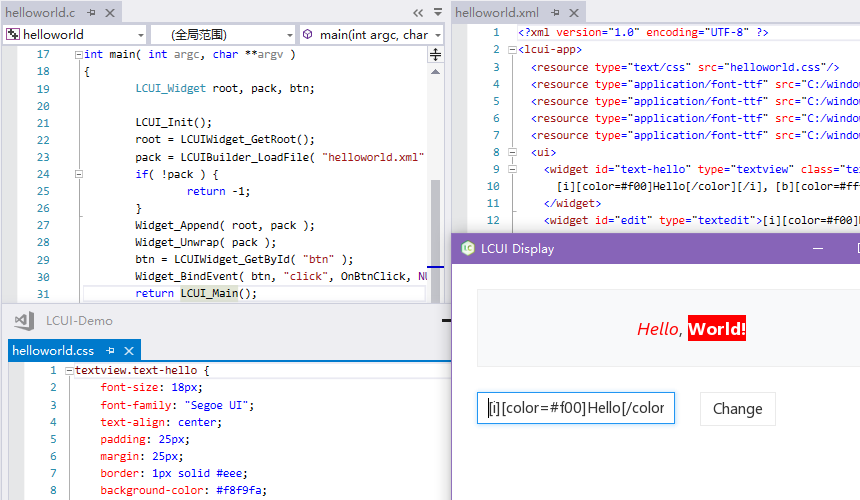The height and width of the screenshot is (500, 860).
Task: Pin the helloworld.xml tab
Action: [x=555, y=13]
